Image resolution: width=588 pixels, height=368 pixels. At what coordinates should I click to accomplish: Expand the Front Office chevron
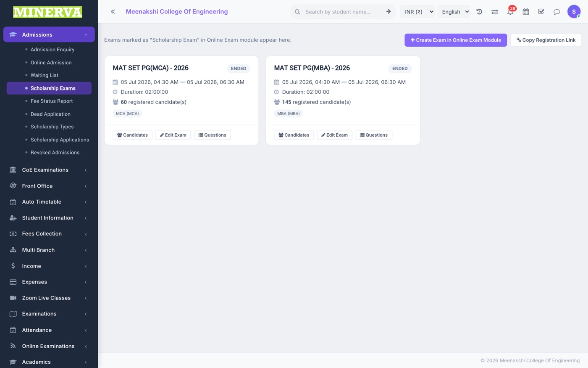86,186
